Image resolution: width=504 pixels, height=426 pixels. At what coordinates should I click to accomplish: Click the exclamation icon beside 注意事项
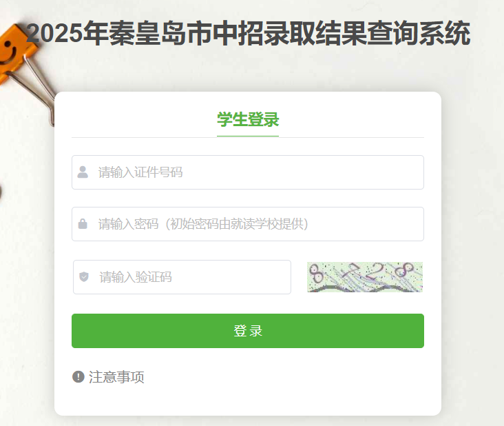78,376
